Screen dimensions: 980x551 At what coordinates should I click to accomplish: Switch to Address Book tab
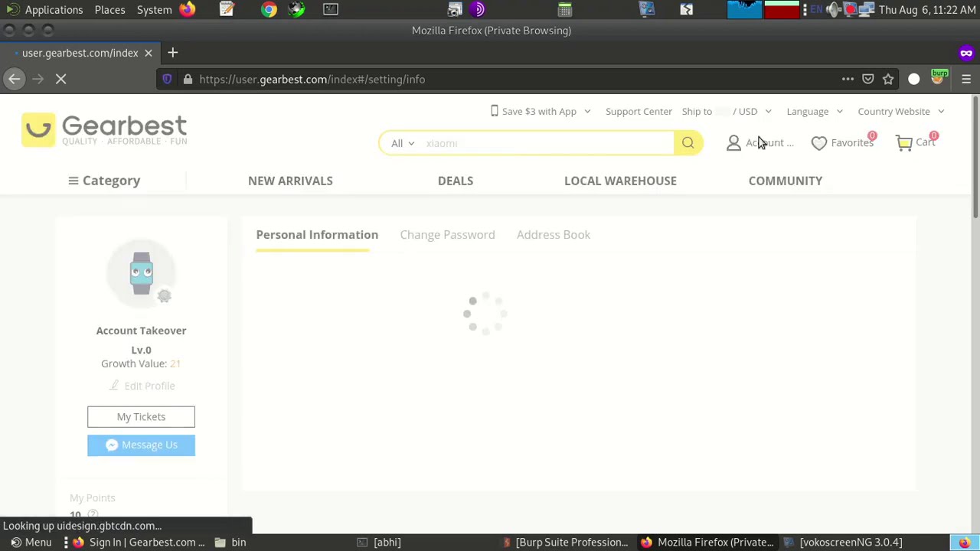coord(554,235)
